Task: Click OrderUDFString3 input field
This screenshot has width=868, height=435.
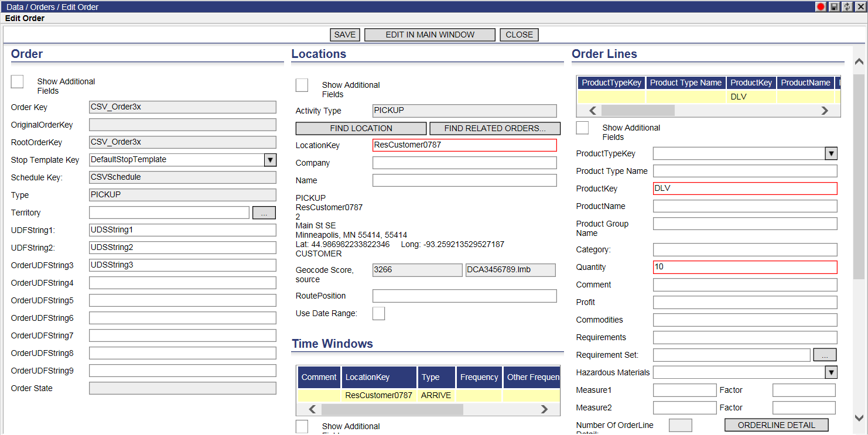Action: (183, 265)
